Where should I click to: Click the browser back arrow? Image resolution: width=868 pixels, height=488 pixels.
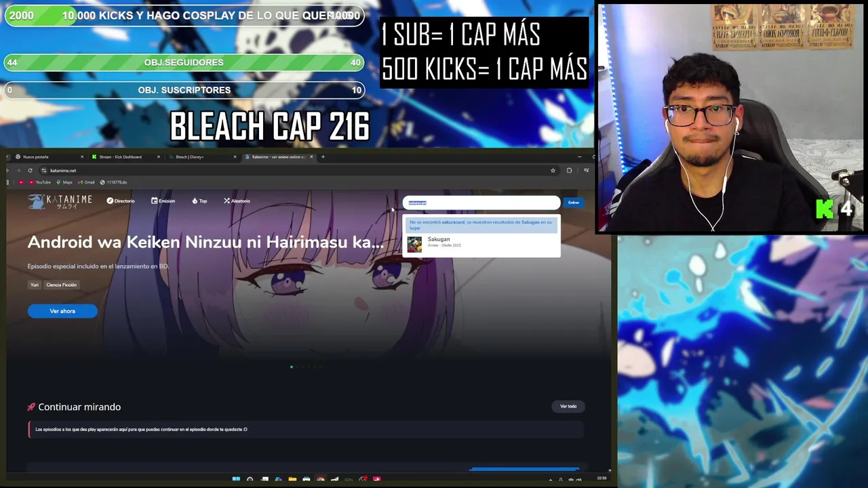pyautogui.click(x=7, y=170)
